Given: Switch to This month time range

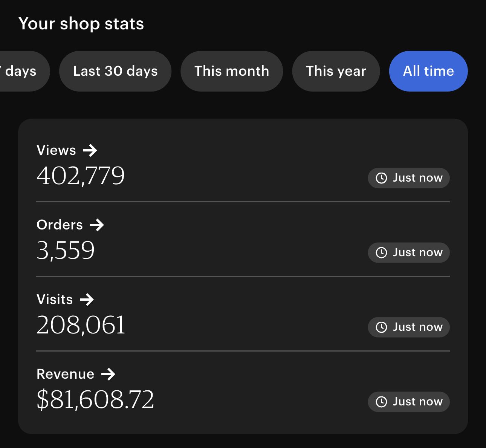Looking at the screenshot, I should [x=232, y=71].
